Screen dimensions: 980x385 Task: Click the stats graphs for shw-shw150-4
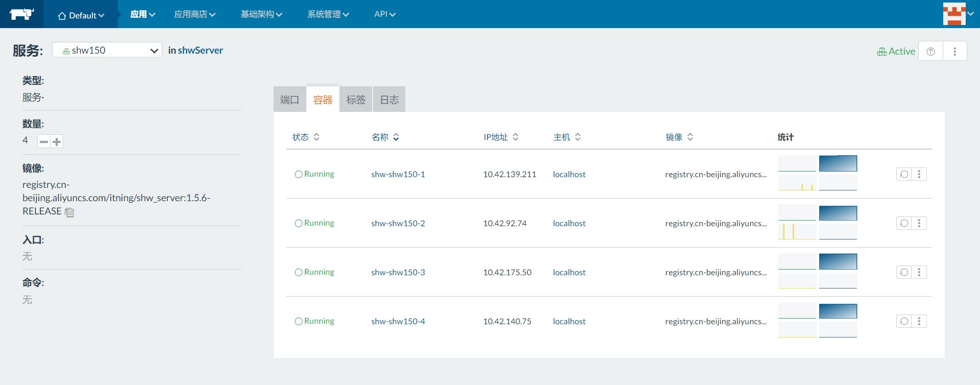pyautogui.click(x=818, y=320)
